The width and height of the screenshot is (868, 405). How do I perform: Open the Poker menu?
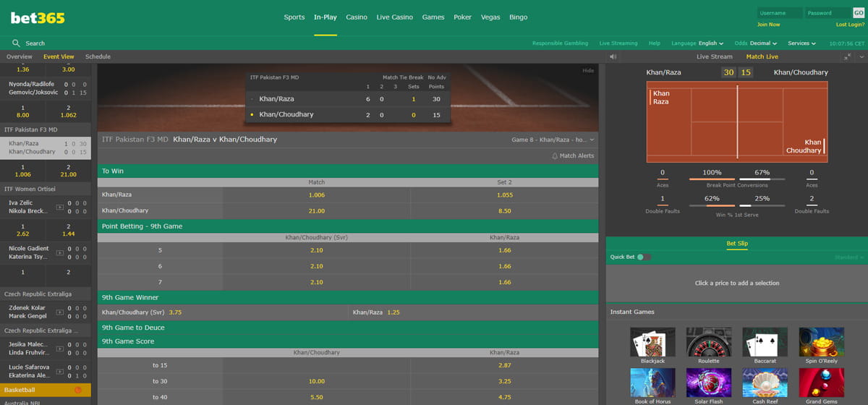[x=462, y=17]
